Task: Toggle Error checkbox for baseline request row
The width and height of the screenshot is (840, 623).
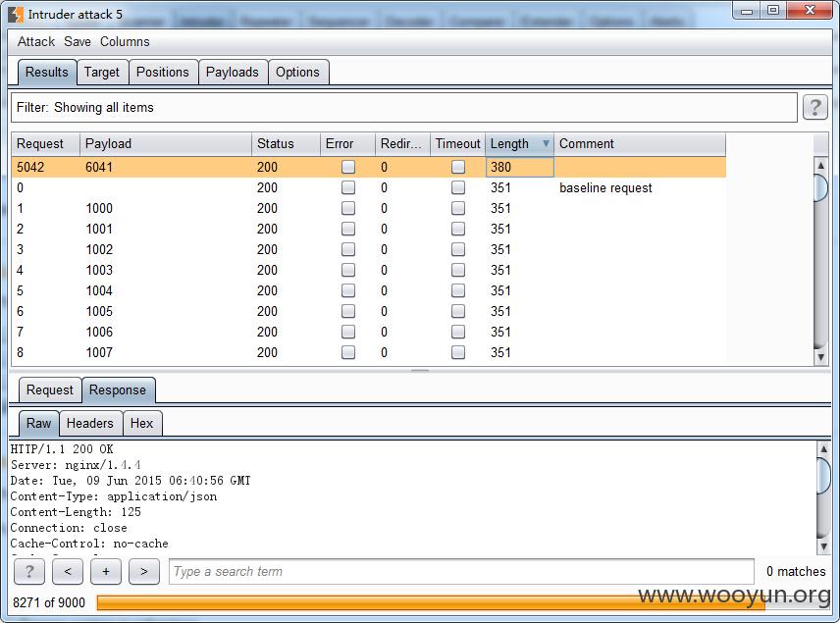Action: [x=348, y=187]
